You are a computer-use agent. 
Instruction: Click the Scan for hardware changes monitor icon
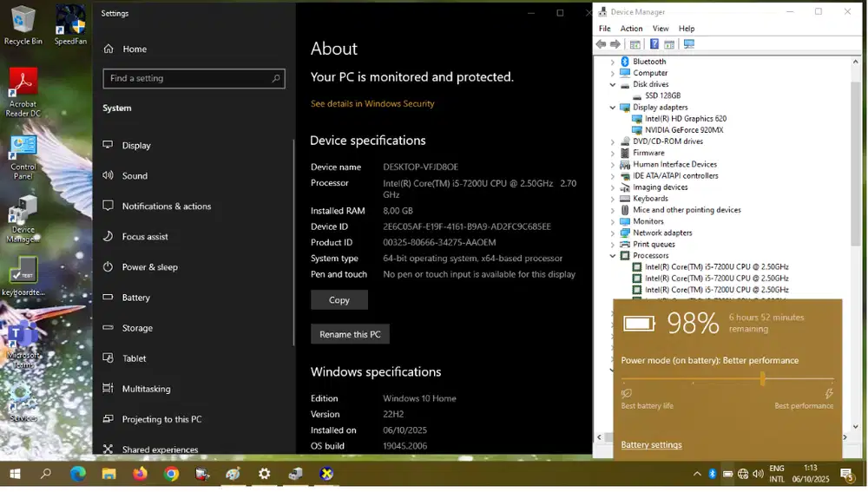click(689, 44)
